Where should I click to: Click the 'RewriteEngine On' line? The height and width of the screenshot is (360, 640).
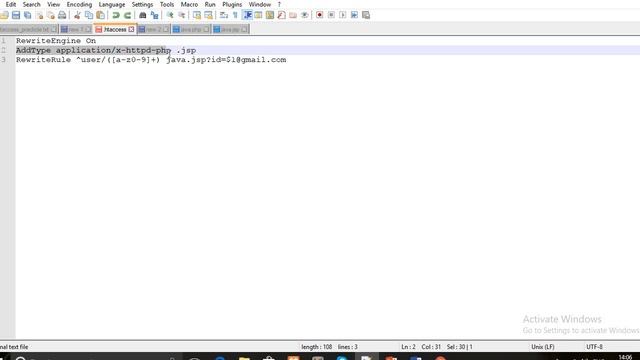[56, 41]
